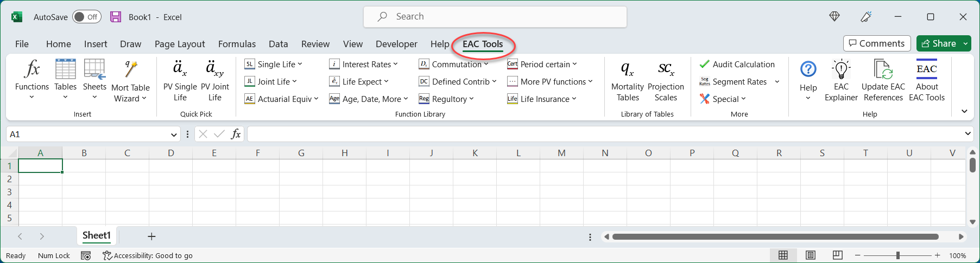Open the Insert tab
The height and width of the screenshot is (263, 980).
coord(96,44)
